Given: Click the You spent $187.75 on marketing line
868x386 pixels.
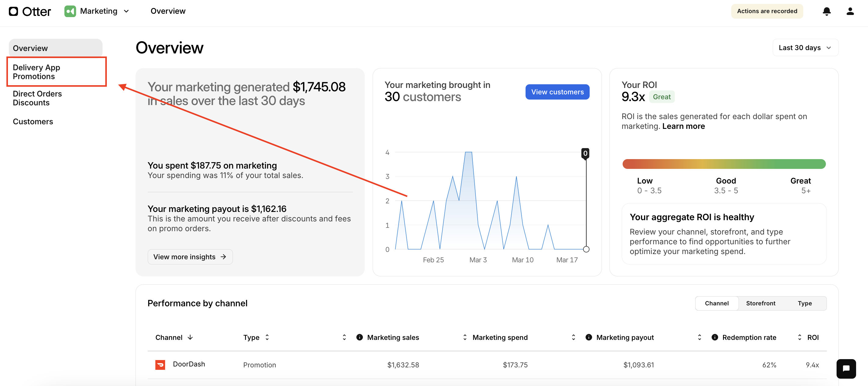Looking at the screenshot, I should [212, 166].
